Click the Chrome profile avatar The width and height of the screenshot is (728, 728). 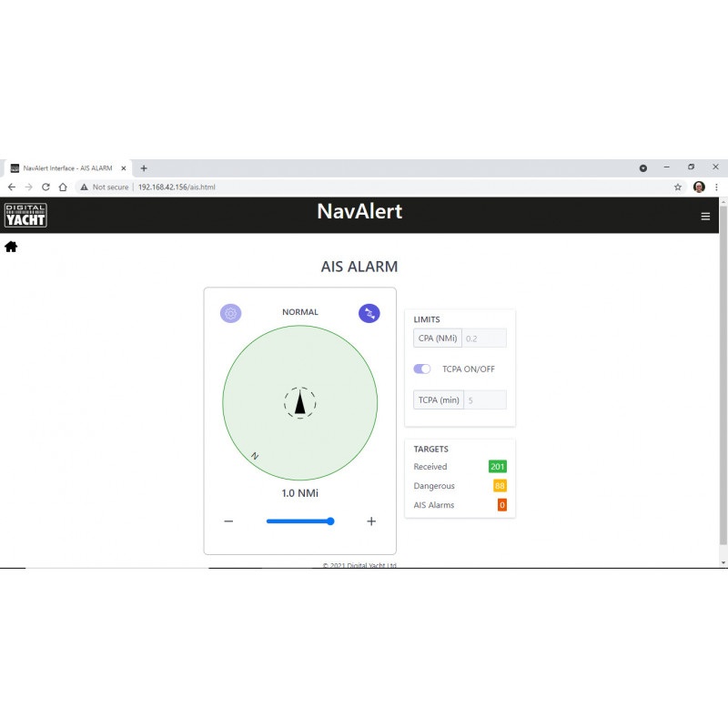coord(699,187)
